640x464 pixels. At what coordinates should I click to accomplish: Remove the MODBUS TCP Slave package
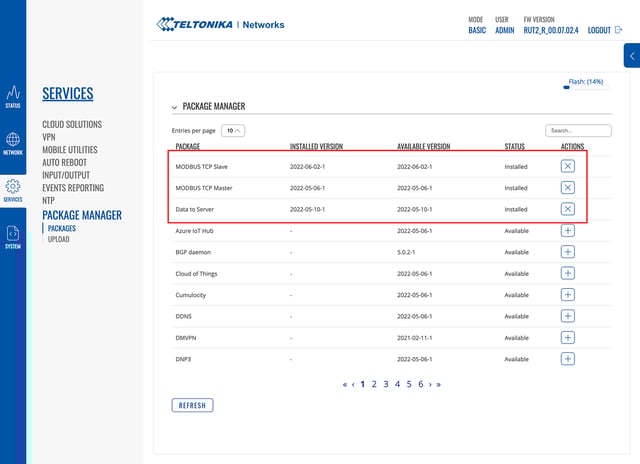[x=567, y=166]
